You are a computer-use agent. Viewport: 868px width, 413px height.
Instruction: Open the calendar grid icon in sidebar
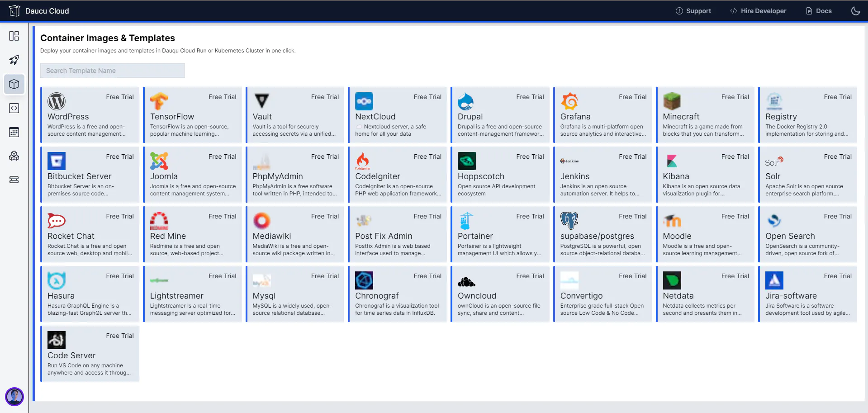(x=14, y=132)
